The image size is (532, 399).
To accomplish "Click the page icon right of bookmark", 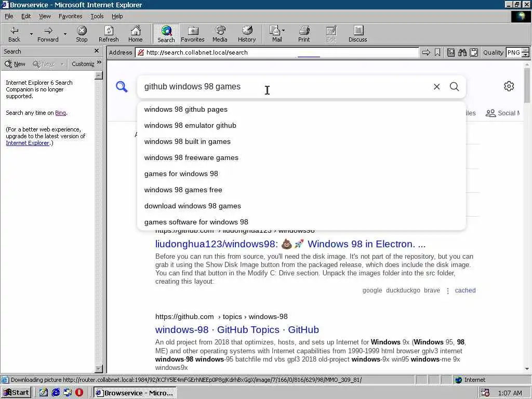I will 450,52.
